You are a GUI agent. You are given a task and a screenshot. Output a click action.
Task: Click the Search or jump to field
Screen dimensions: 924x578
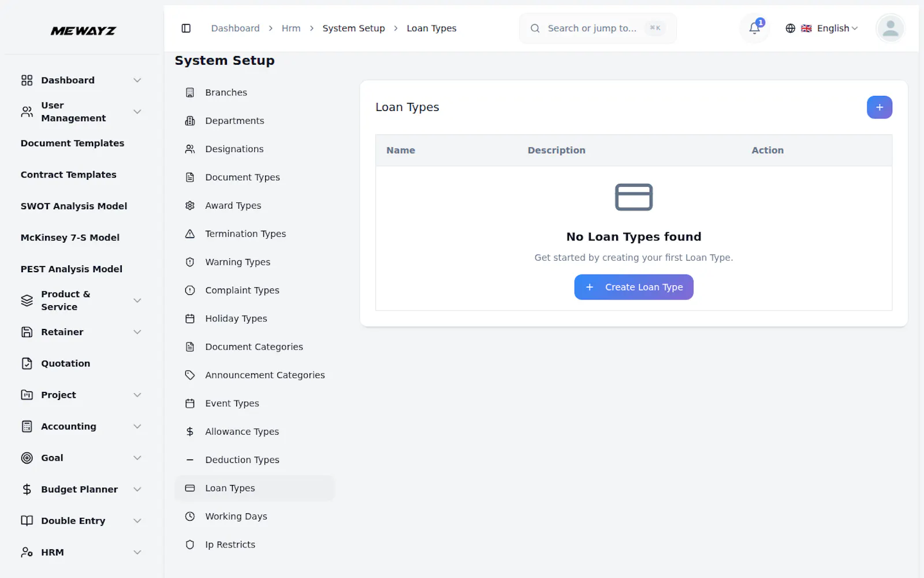[x=598, y=28]
